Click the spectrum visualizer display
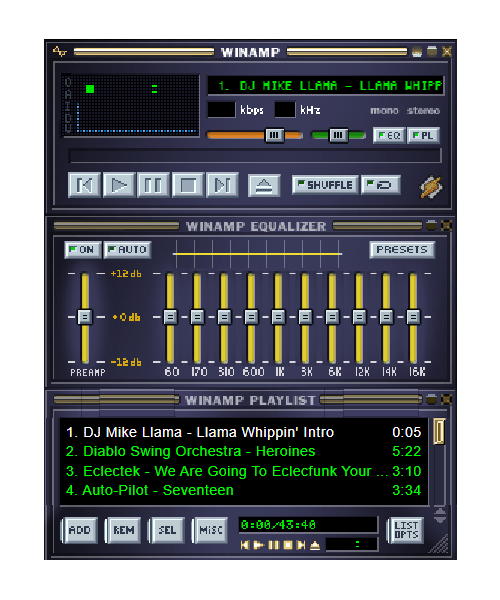Viewport: 500px width, 600px height. 130,105
